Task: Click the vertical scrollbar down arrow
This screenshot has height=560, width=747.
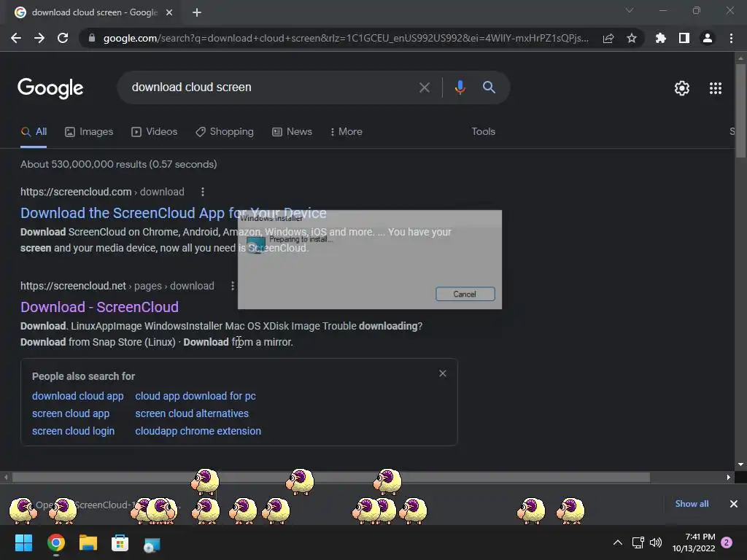Action: pyautogui.click(x=740, y=464)
